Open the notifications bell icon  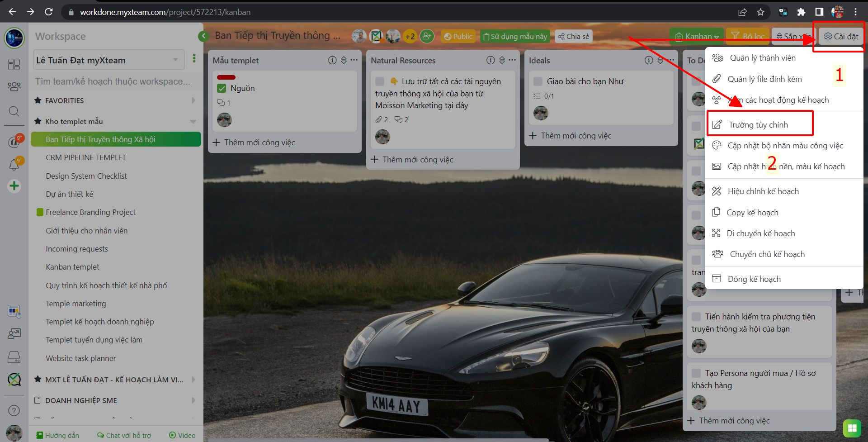pyautogui.click(x=14, y=165)
